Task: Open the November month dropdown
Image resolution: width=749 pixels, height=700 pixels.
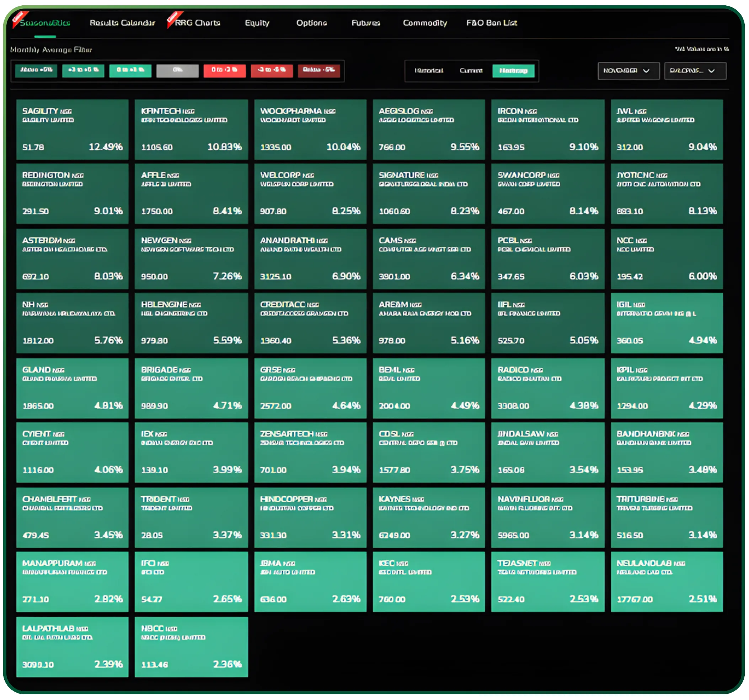Action: pos(628,70)
